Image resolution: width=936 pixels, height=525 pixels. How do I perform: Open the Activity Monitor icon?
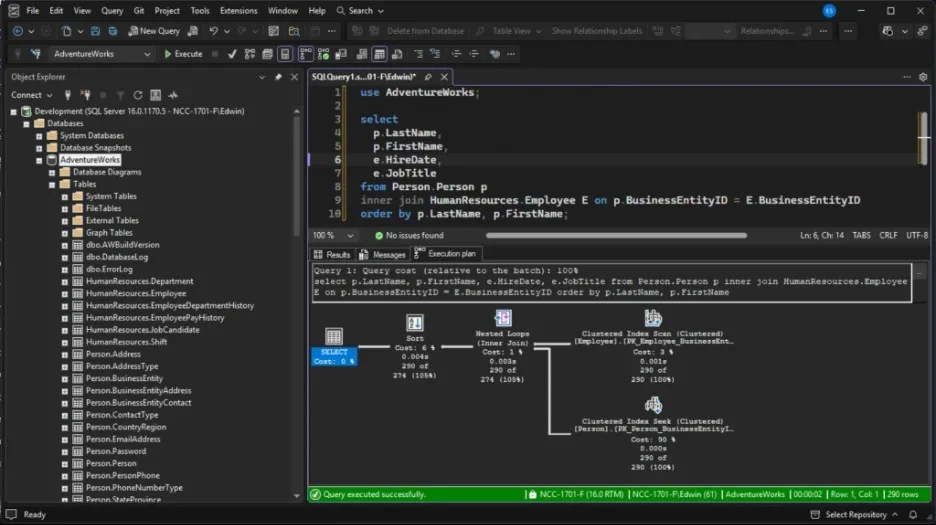point(173,95)
